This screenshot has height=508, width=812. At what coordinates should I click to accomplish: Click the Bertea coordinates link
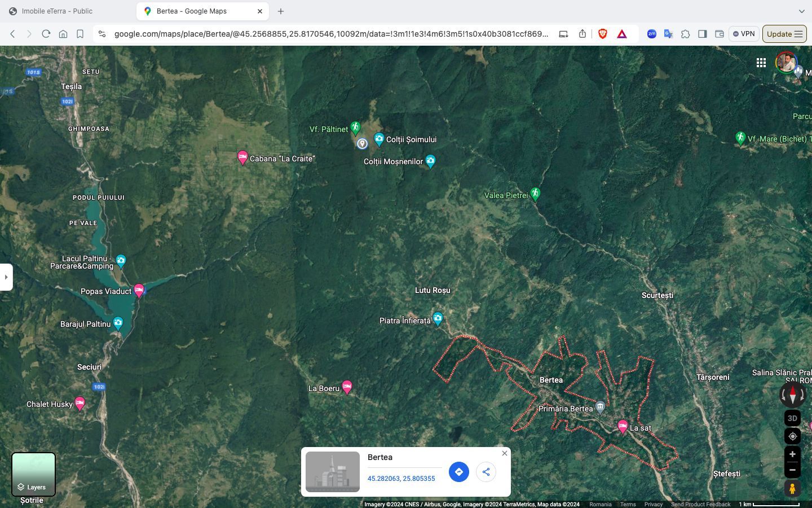click(401, 479)
